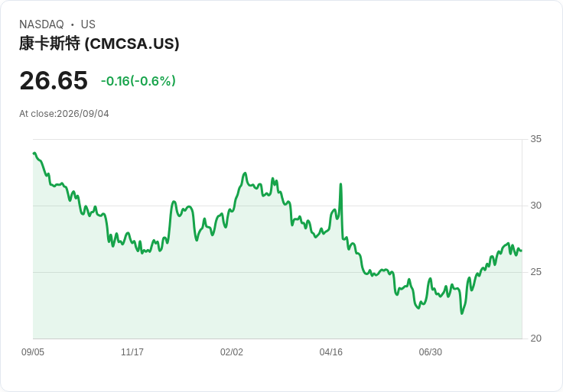Select the 09/05 x-axis date label
Screen dimensions: 563x392
pos(33,352)
